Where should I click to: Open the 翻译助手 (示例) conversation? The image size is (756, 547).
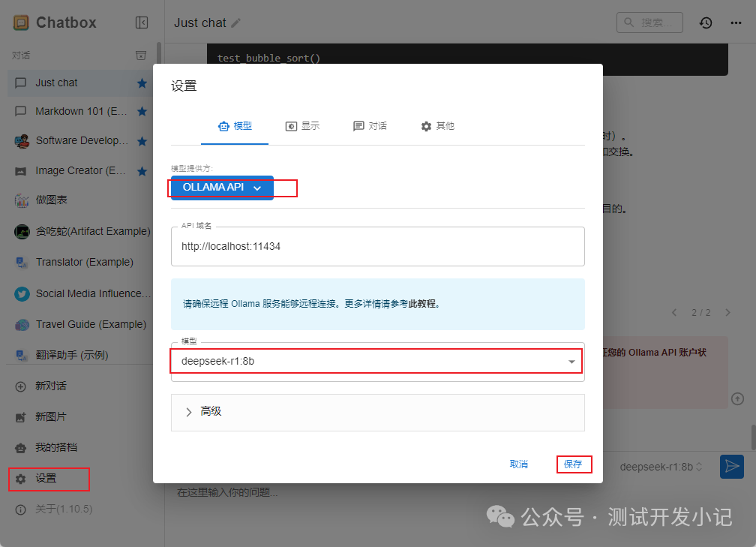[80, 355]
